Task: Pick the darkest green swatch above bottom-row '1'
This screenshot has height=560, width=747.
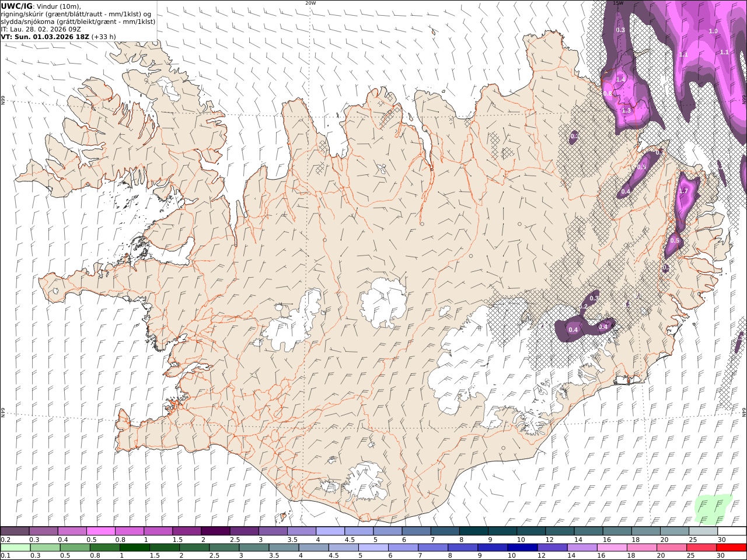Action: pyautogui.click(x=134, y=547)
